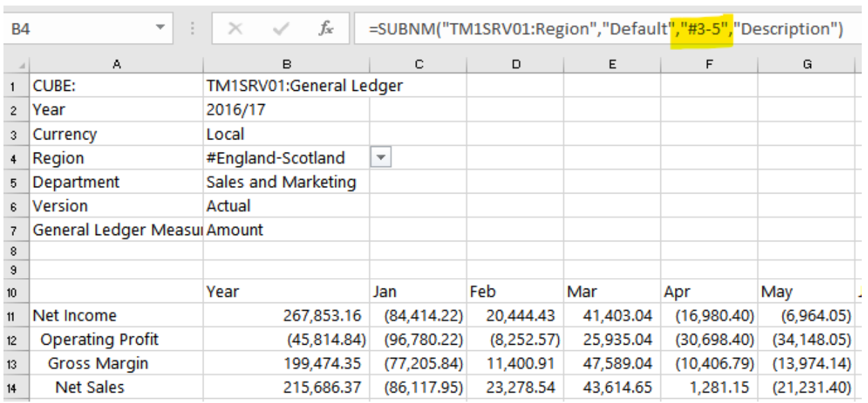Click the formula bar options dots handle
The image size is (868, 403).
tap(192, 30)
